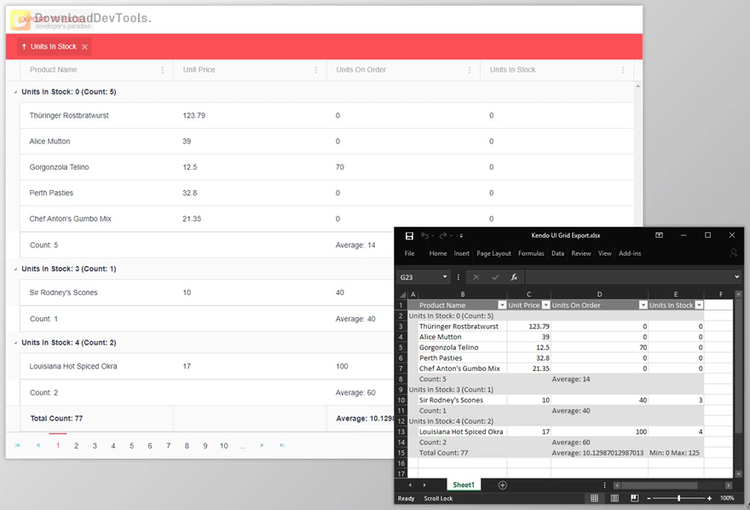This screenshot has width=750, height=510.
Task: Go to page 2 in the pager
Action: click(76, 445)
